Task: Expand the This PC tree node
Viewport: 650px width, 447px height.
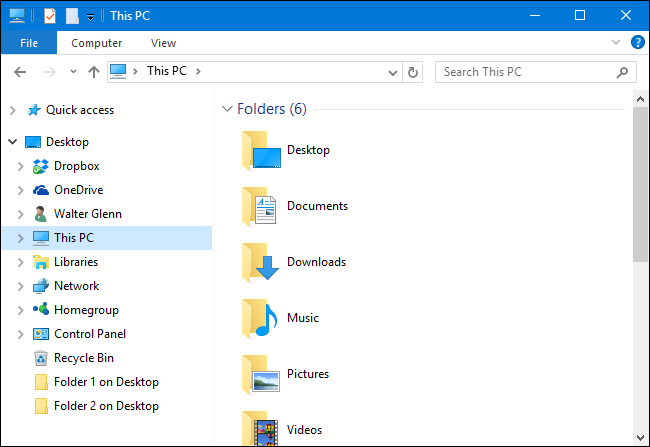Action: coord(20,238)
